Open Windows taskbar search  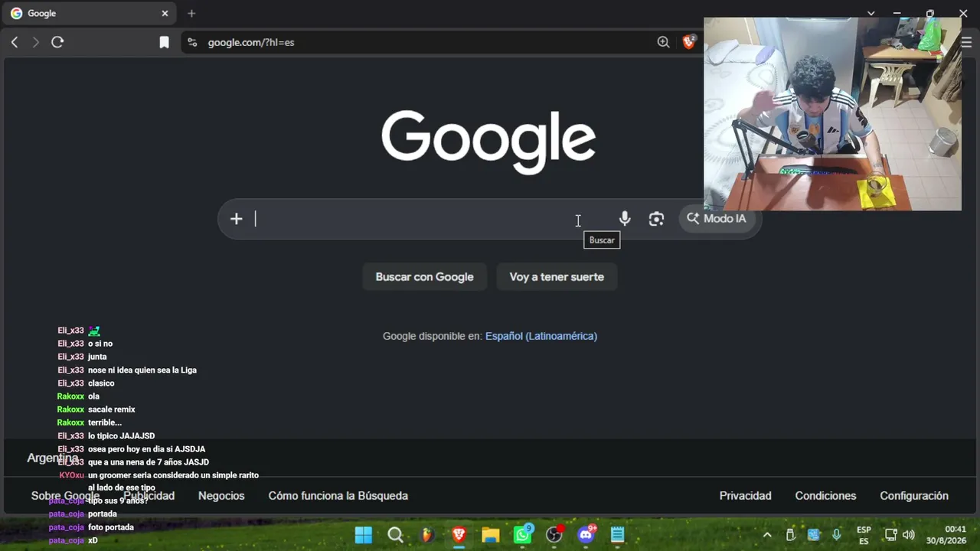(x=395, y=535)
